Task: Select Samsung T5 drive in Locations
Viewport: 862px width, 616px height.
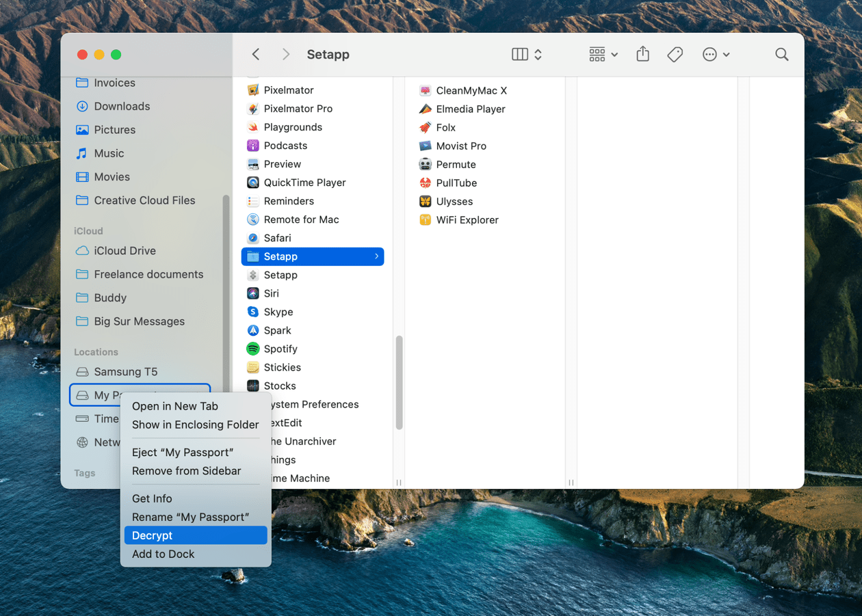Action: (126, 372)
